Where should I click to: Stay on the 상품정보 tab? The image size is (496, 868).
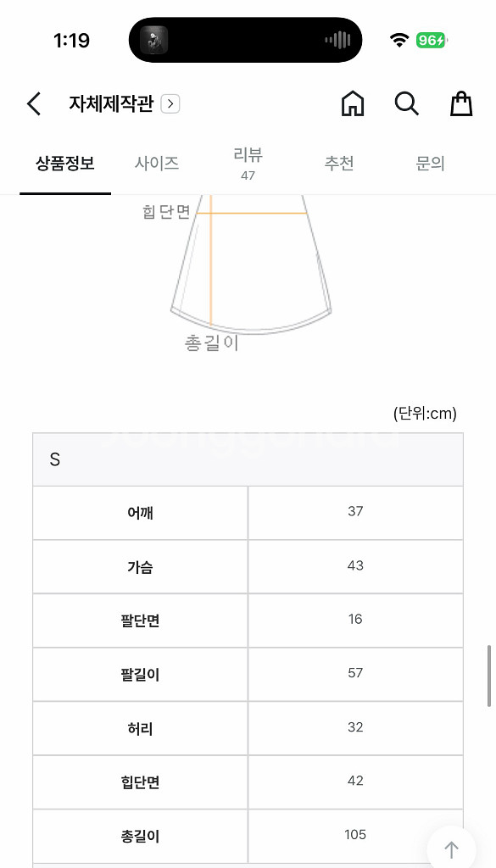click(x=65, y=164)
